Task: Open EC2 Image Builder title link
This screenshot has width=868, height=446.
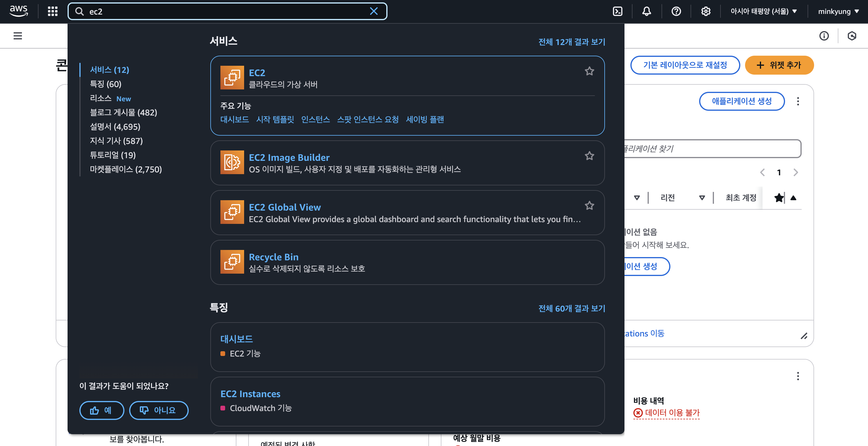Action: (x=289, y=157)
